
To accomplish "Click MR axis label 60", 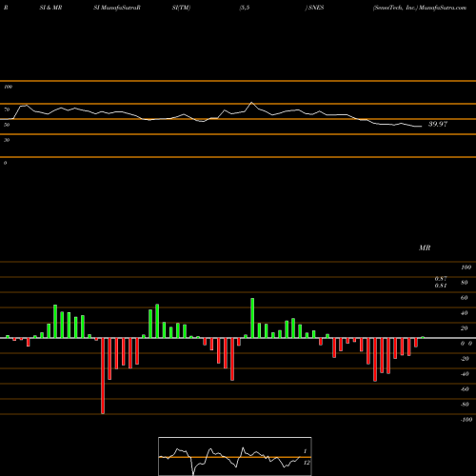I will 465,298.
